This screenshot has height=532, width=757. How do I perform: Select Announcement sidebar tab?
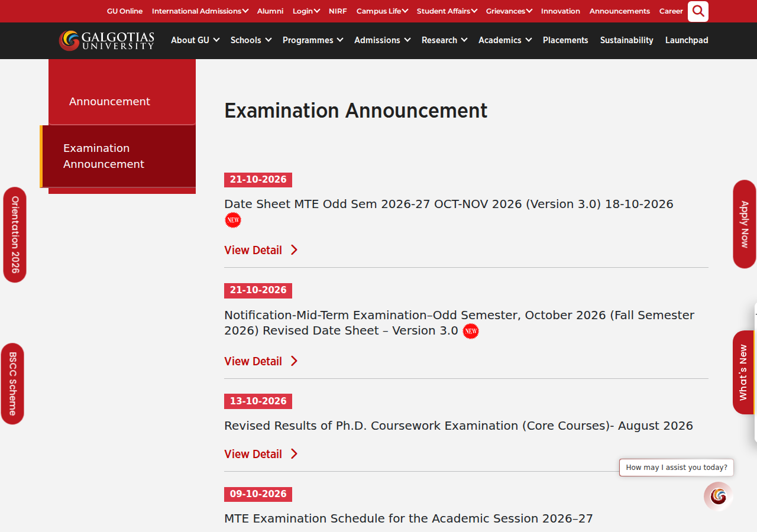tap(122, 101)
